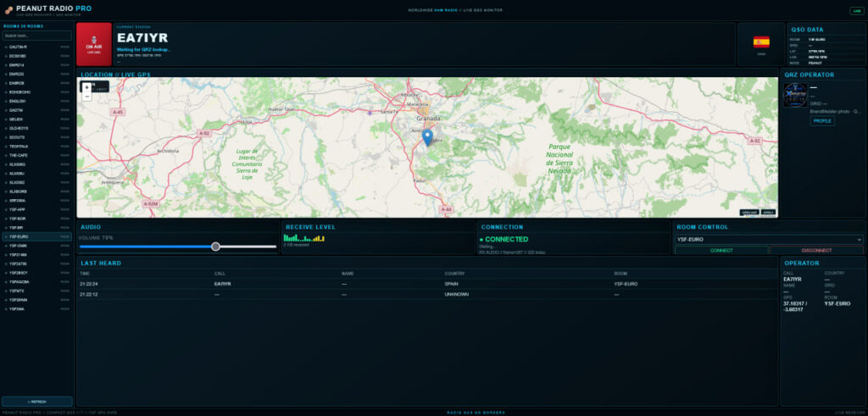Zoom out the map with minus button
Image resolution: width=868 pixels, height=416 pixels.
87,97
